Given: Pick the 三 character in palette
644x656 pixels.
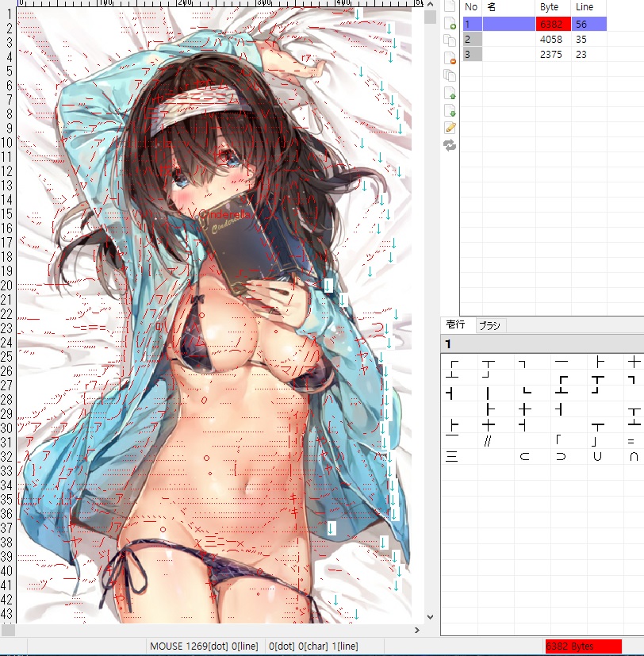Looking at the screenshot, I should point(452,456).
